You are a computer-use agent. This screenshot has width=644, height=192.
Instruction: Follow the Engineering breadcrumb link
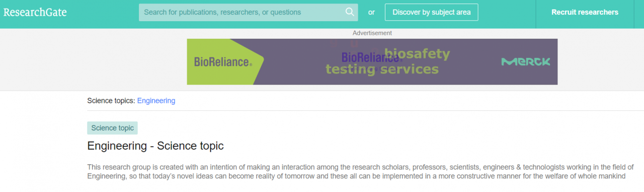(156, 101)
